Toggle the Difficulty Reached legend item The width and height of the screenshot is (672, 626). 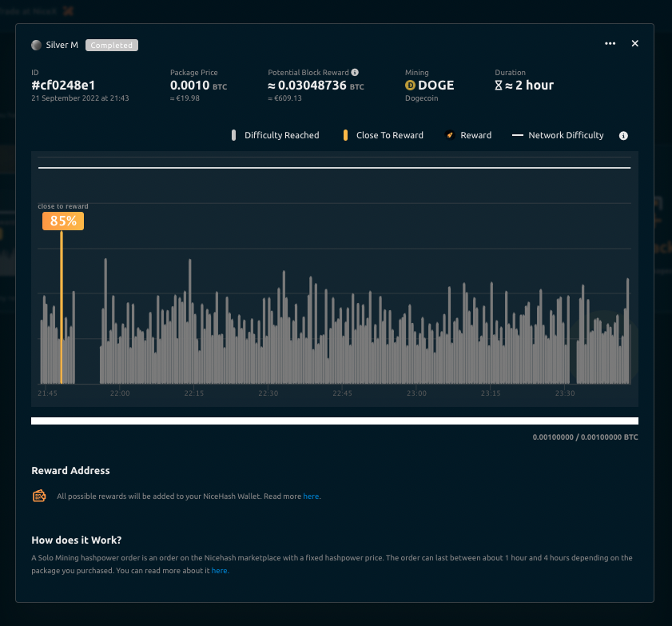pyautogui.click(x=276, y=136)
